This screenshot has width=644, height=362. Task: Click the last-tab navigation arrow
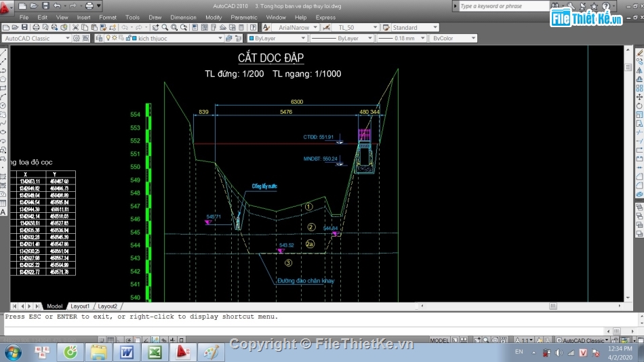click(37, 306)
